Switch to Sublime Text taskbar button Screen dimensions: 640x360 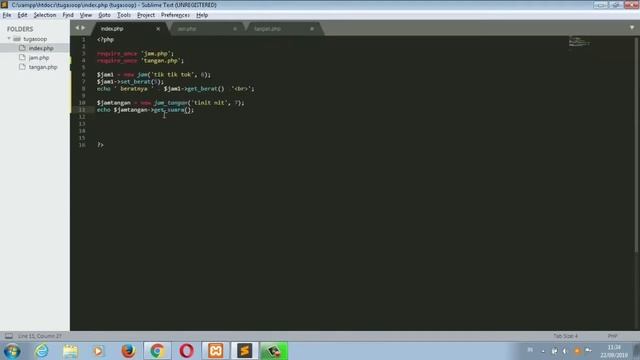(x=244, y=351)
